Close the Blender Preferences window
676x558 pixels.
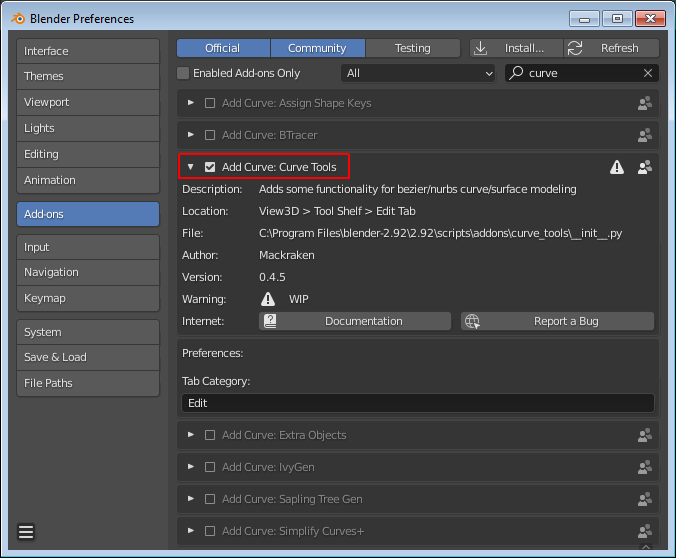point(650,19)
